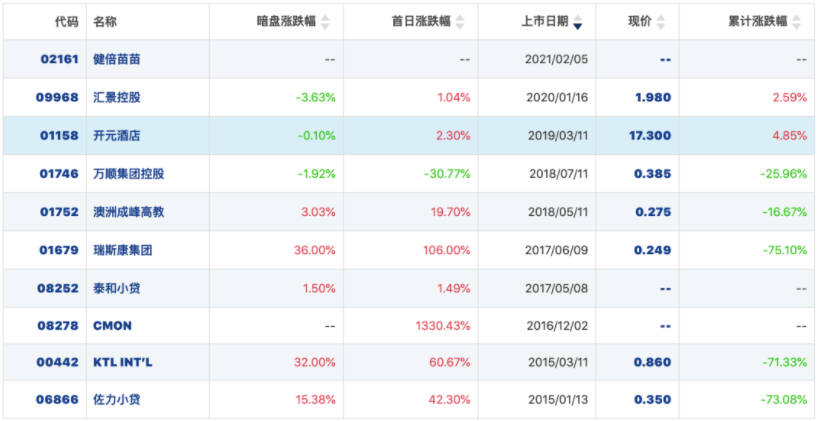Select current price 0.275

653,212
